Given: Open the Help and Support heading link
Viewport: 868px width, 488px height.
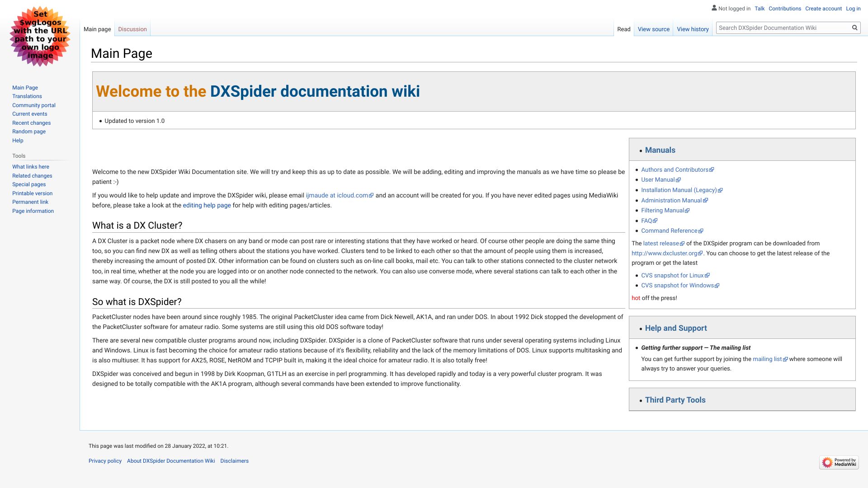Looking at the screenshot, I should (x=676, y=328).
